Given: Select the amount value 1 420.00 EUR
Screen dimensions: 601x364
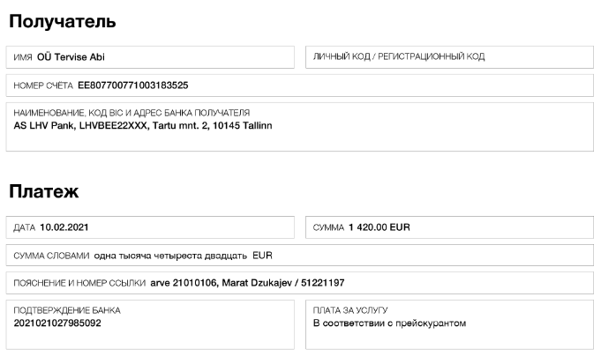Looking at the screenshot, I should coord(379,229).
